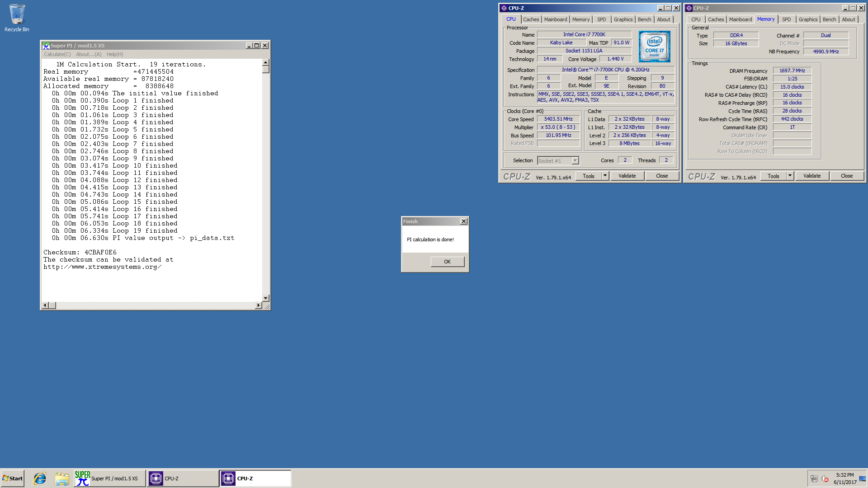Click Validate in right CPU-Z
The height and width of the screenshot is (488, 868).
coord(811,176)
